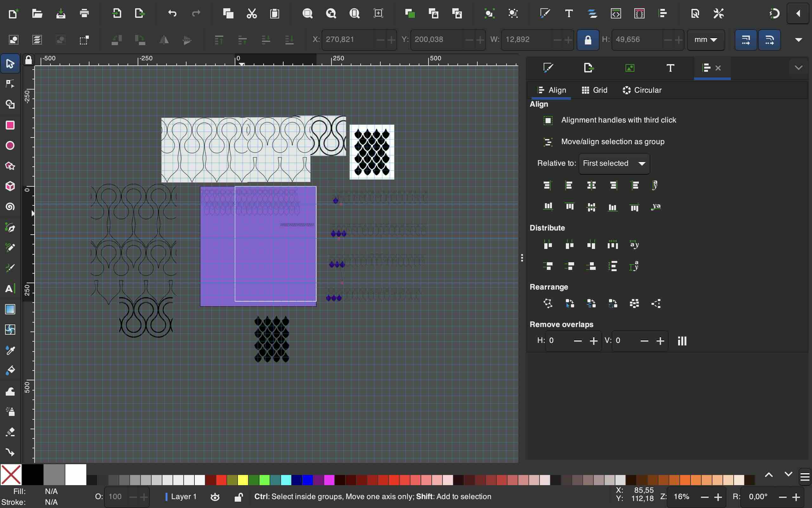Select the Paint bucket tool
812x508 pixels.
click(10, 371)
